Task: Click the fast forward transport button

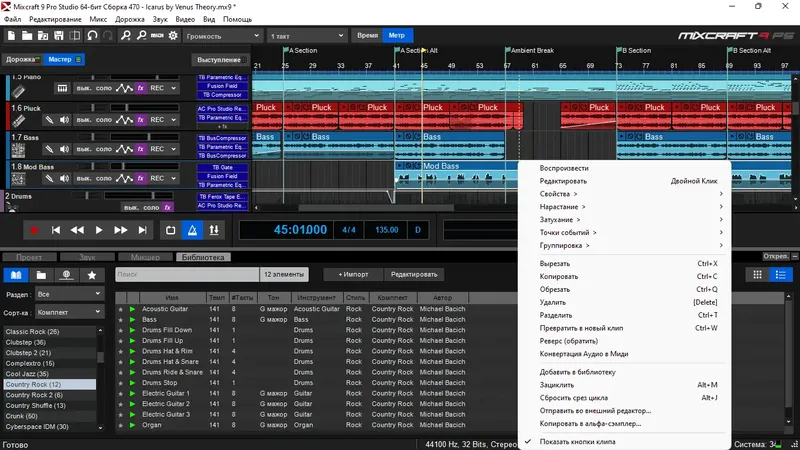Action: point(120,230)
